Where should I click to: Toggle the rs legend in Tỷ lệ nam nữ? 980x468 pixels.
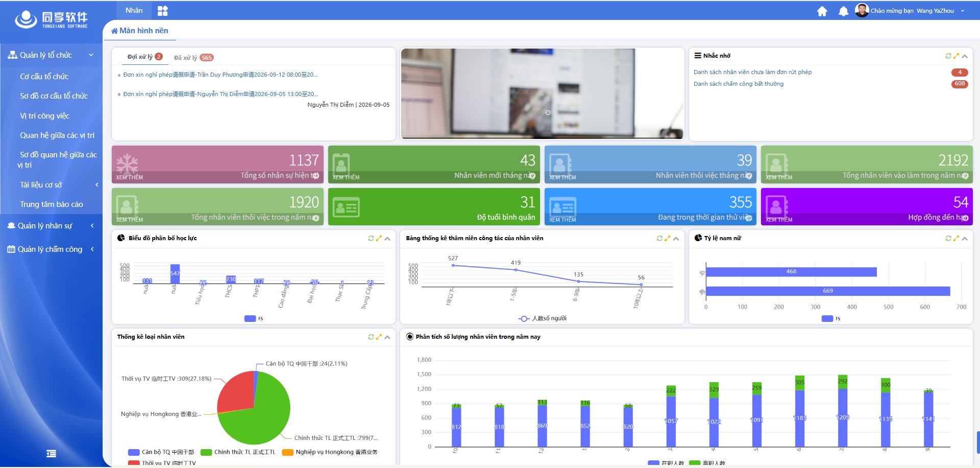coord(831,318)
